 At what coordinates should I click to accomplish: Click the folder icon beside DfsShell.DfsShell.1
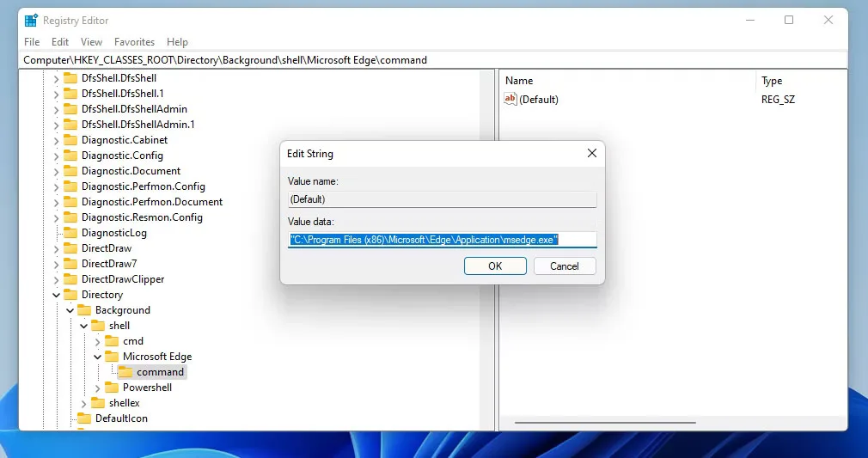(70, 94)
